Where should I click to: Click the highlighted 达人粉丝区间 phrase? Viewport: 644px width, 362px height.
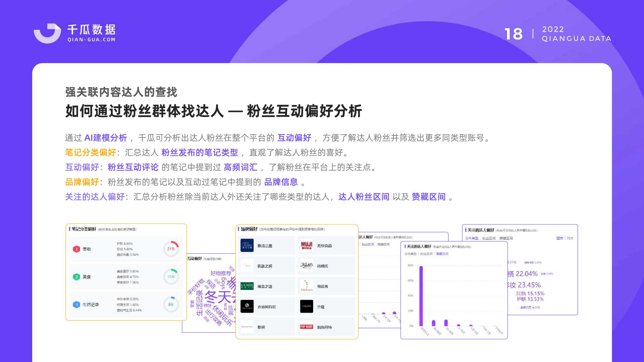(364, 197)
